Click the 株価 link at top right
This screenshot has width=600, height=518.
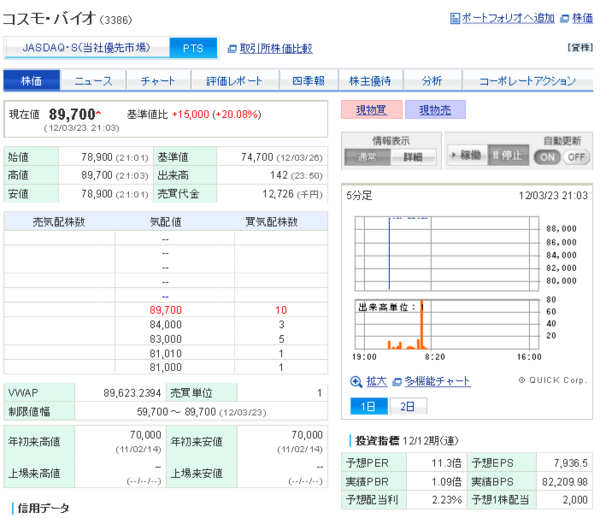click(x=582, y=18)
